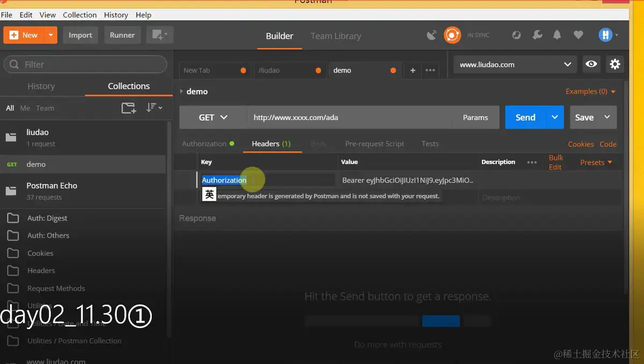Open the Cookies link
The height and width of the screenshot is (364, 644).
(x=581, y=144)
